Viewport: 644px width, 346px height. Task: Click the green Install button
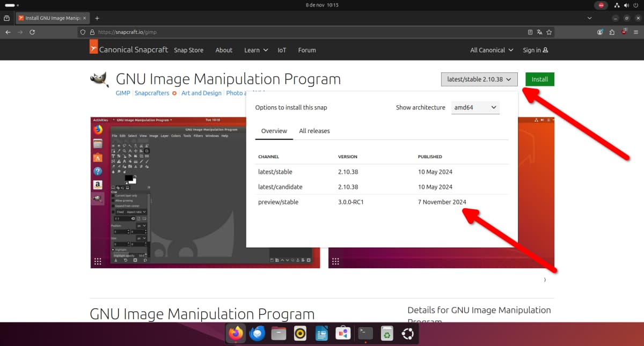tap(540, 79)
